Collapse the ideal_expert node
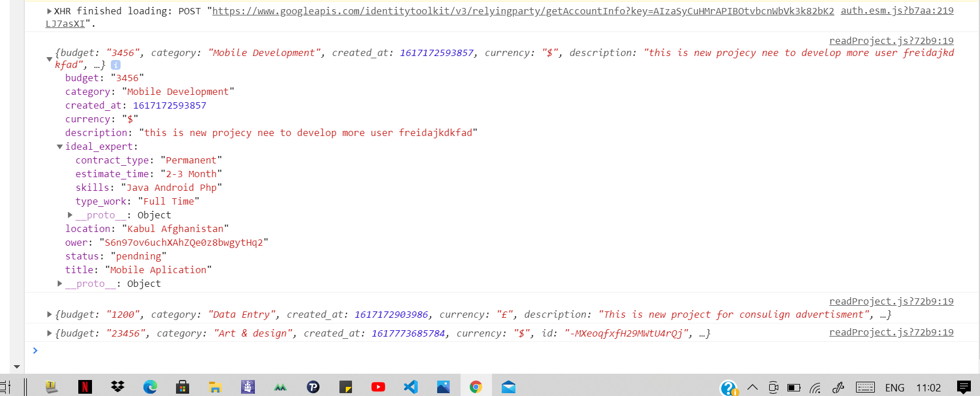Screen dimensions: 980x396 59,147
